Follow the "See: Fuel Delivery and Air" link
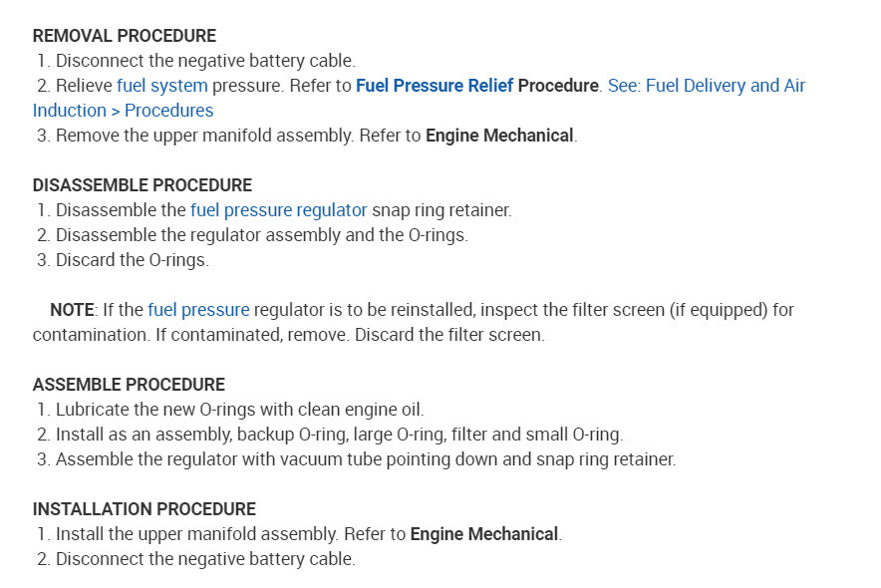The image size is (881, 588). tap(706, 86)
